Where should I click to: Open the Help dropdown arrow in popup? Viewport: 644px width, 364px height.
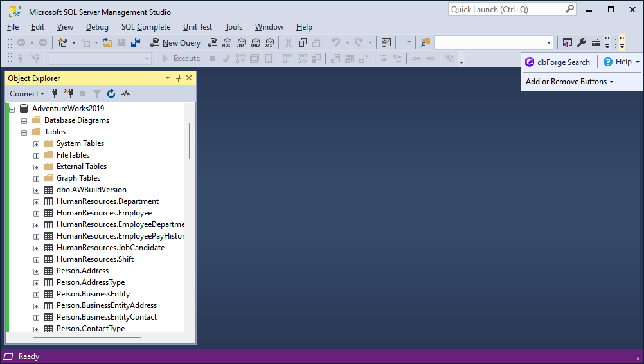(638, 62)
